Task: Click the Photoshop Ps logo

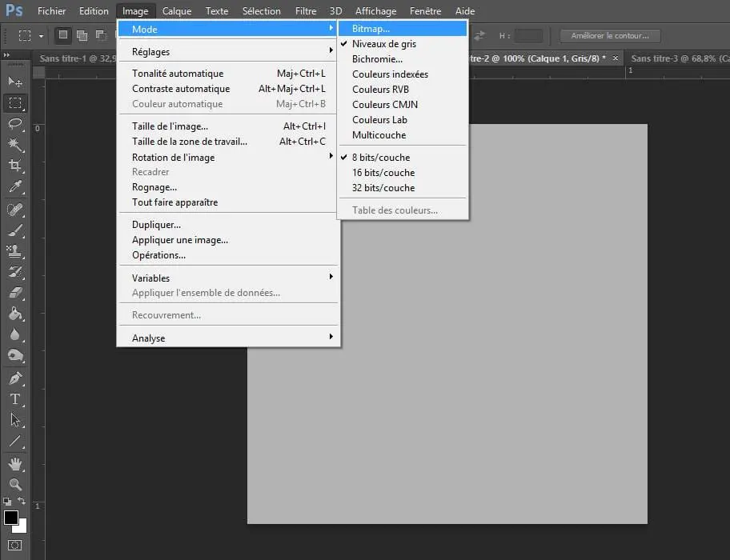Action: pyautogui.click(x=14, y=10)
